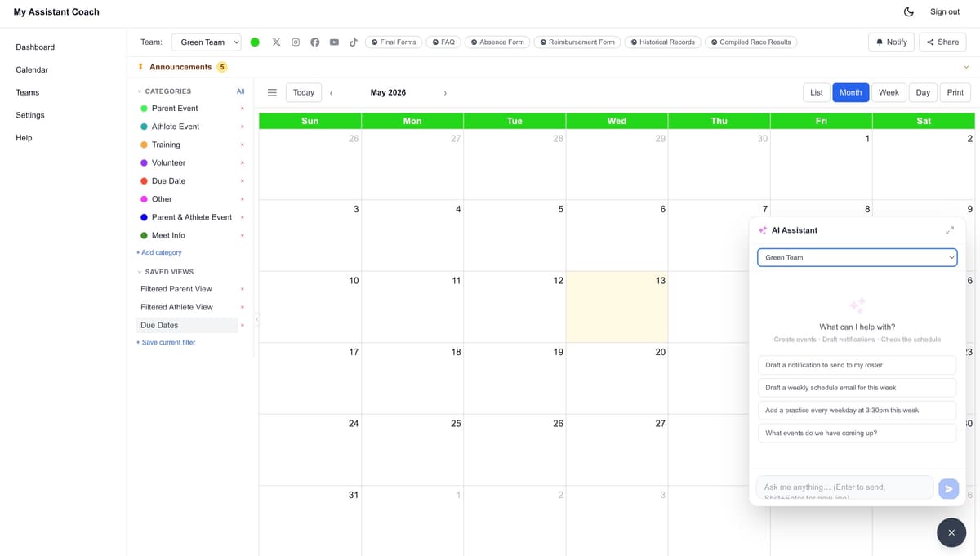
Task: Remove the Other category
Action: pyautogui.click(x=243, y=199)
